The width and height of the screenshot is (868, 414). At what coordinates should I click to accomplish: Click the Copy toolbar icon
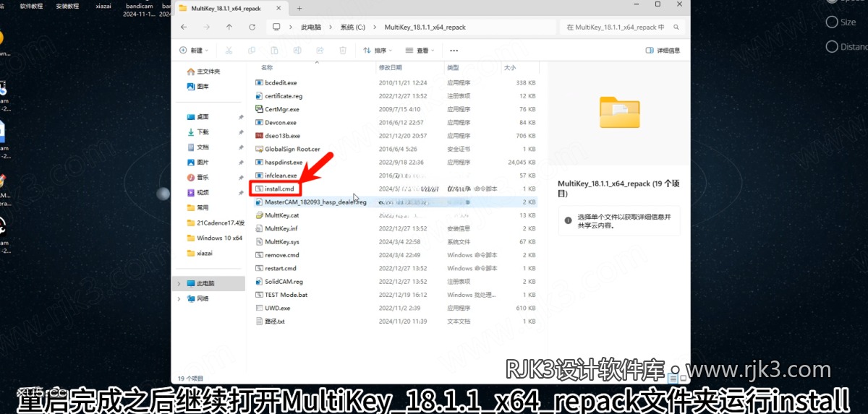(252, 51)
